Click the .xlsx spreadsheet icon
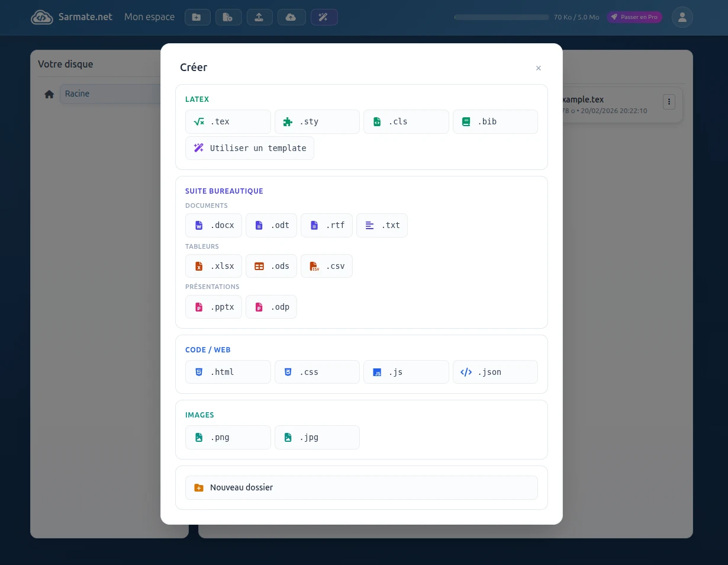Screen dimensions: 728x565 tap(199, 266)
